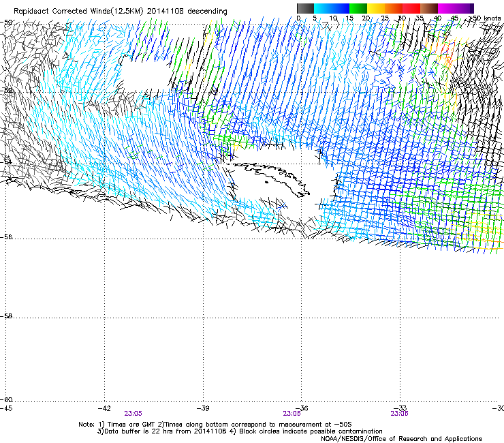
Task: Click the cyan-blue 5-15 knots color swatch
Action: click(332, 8)
